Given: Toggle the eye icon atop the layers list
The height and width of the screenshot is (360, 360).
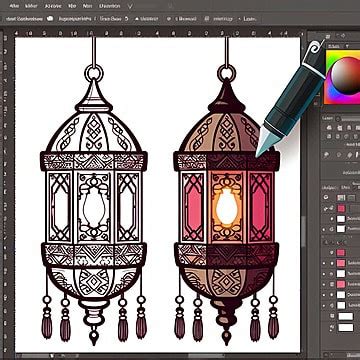Looking at the screenshot, I should 326,197.
